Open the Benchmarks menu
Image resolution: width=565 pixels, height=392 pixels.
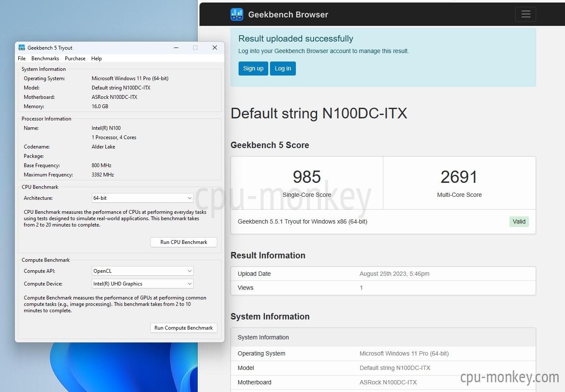click(x=45, y=59)
